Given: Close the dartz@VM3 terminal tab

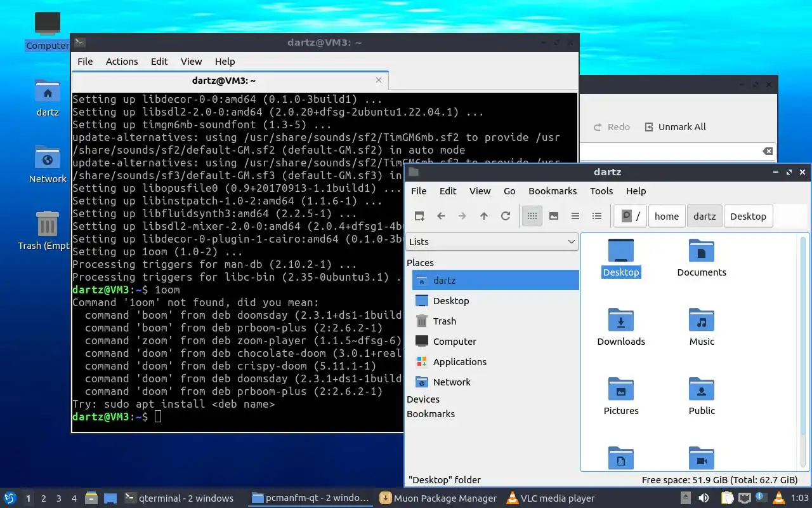Looking at the screenshot, I should pos(379,81).
